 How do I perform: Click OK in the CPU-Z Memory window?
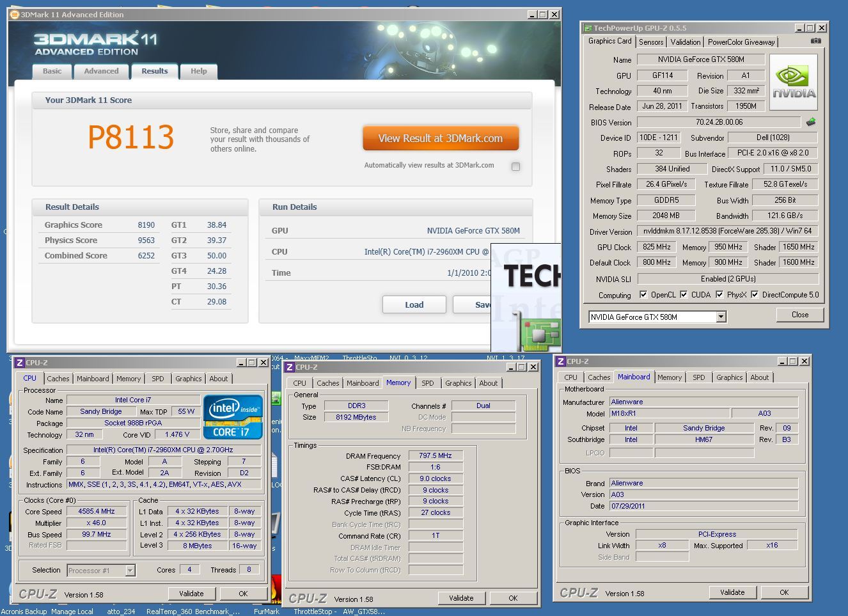pyautogui.click(x=513, y=598)
